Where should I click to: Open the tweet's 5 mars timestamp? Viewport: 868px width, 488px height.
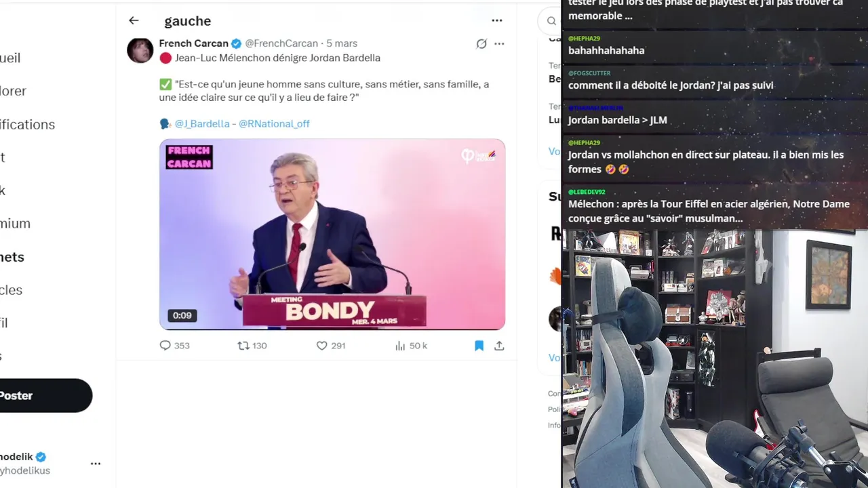click(342, 43)
